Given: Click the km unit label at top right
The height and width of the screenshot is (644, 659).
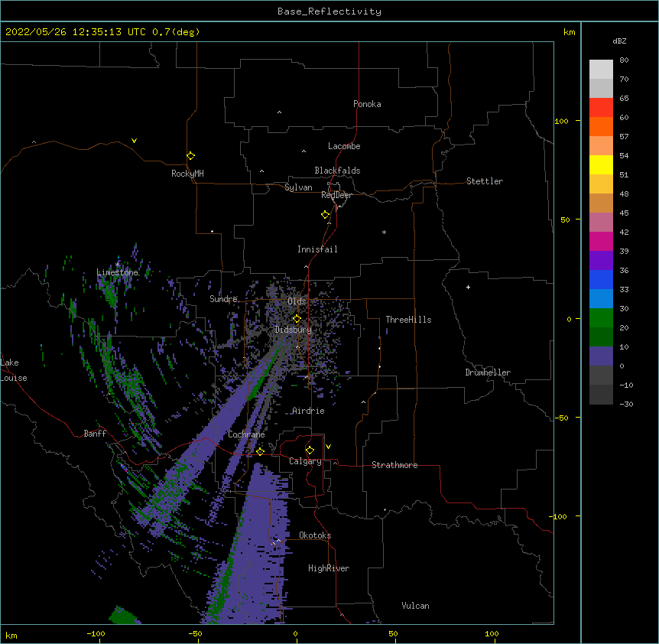Looking at the screenshot, I should point(570,32).
